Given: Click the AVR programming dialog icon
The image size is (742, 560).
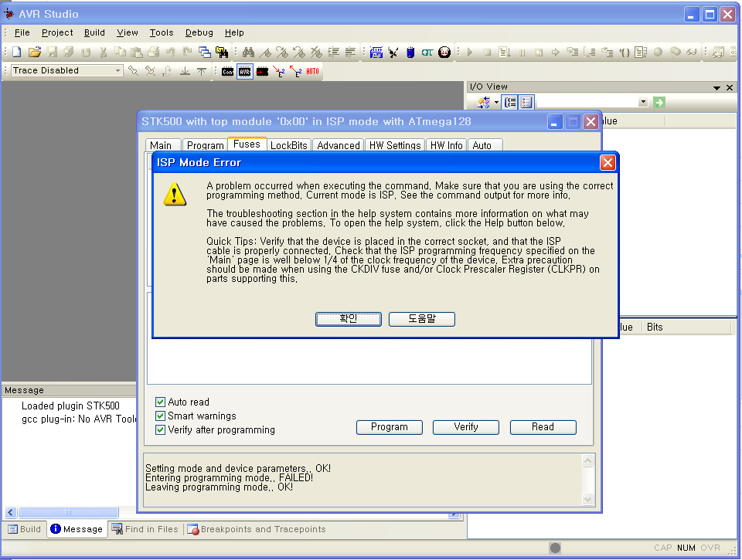Looking at the screenshot, I should point(244,71).
